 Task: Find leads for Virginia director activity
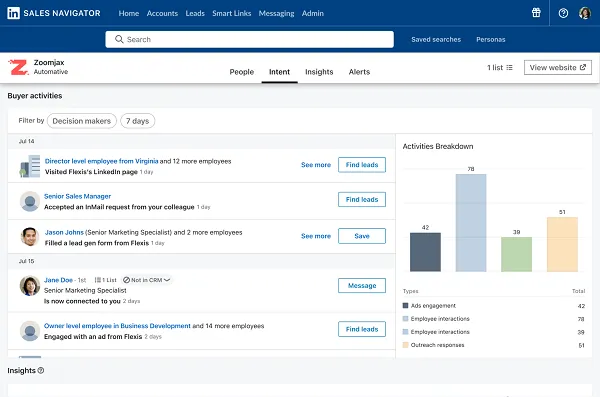click(x=362, y=165)
